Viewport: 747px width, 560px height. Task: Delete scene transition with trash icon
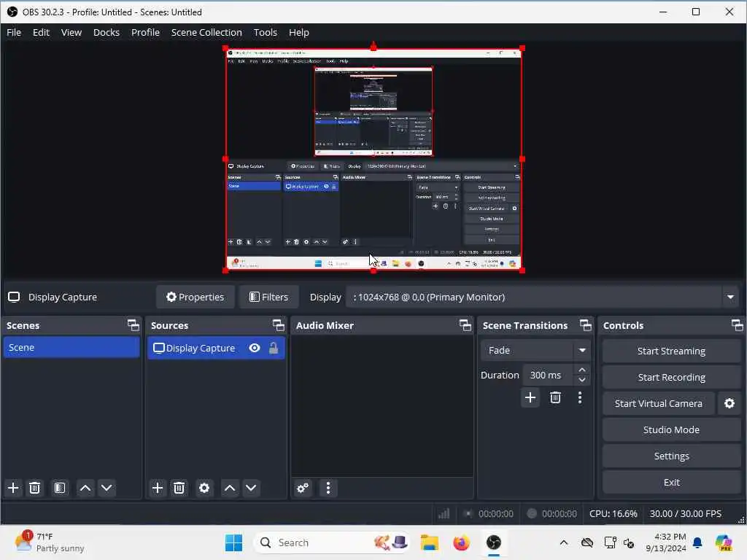555,397
